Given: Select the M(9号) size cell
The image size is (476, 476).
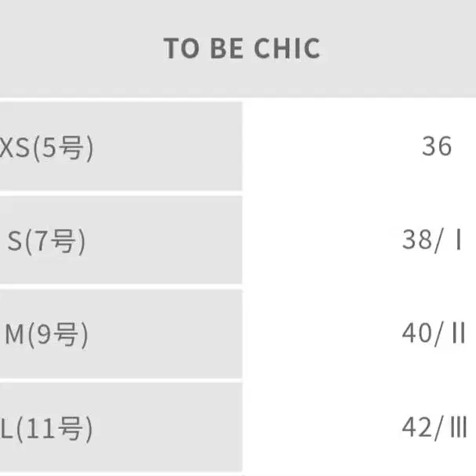Looking at the screenshot, I should click(47, 335).
